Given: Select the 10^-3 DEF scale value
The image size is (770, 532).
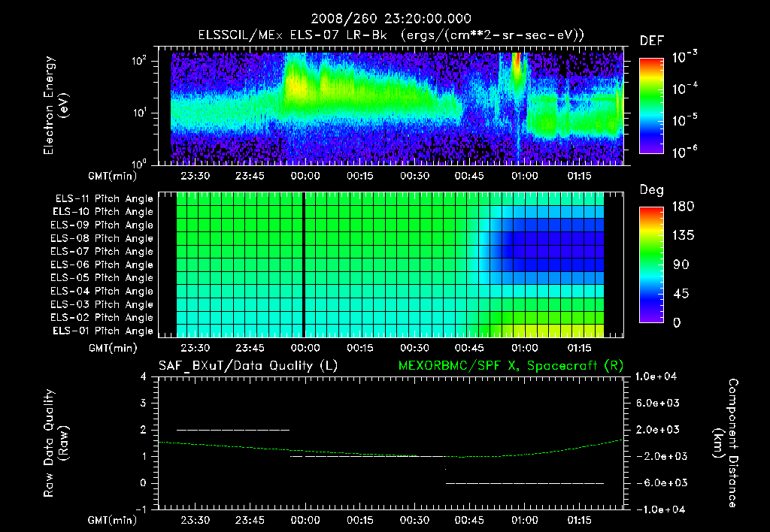Looking at the screenshot, I should click(684, 56).
